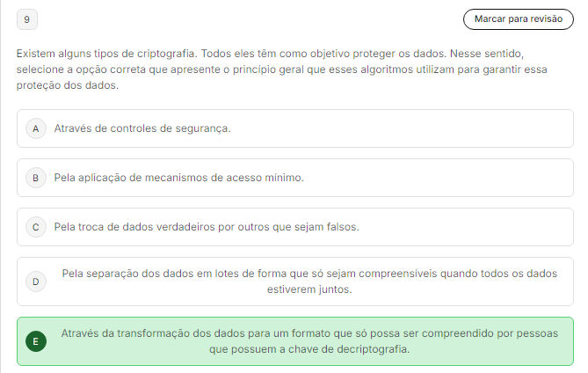Click the green letter E circle badge
Screen dimensions: 588x373
(36, 341)
